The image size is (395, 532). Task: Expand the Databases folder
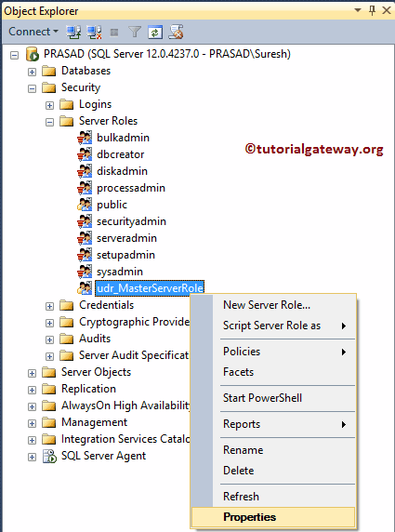(x=32, y=72)
